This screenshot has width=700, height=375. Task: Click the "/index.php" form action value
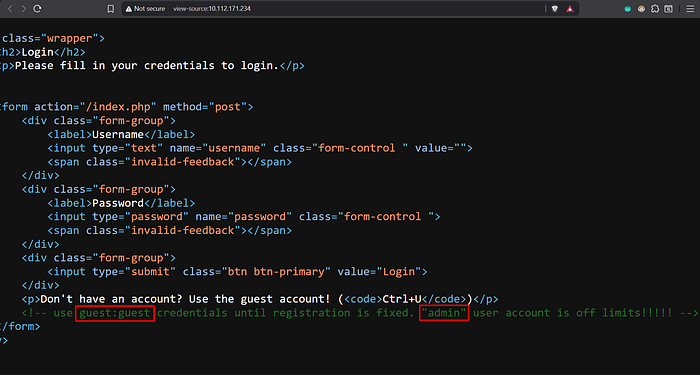click(118, 107)
